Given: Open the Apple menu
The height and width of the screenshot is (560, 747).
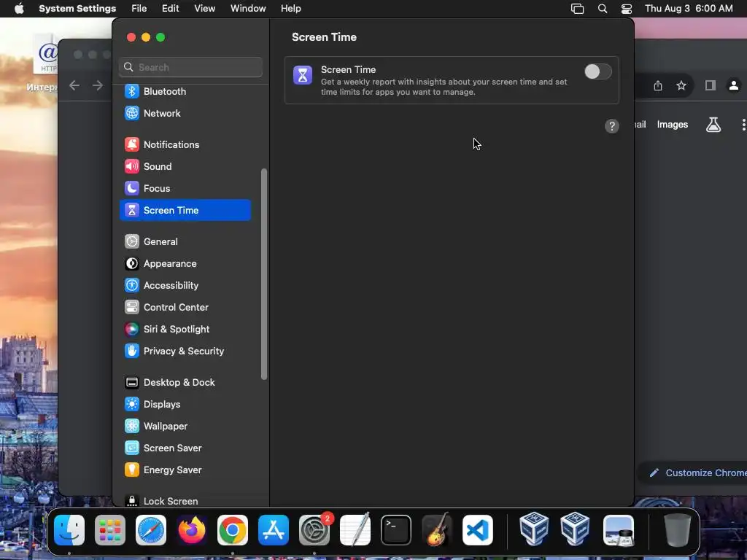Looking at the screenshot, I should (19, 9).
